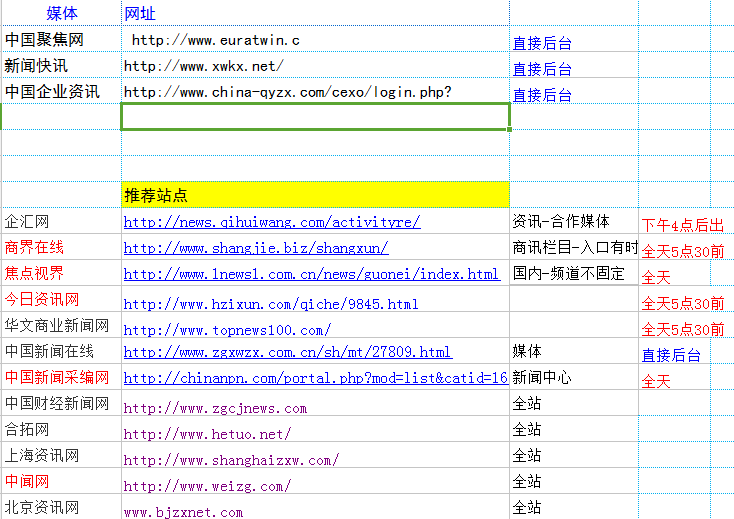
Task: Open the 1news1.com.cn guonei index link
Action: coord(312,274)
